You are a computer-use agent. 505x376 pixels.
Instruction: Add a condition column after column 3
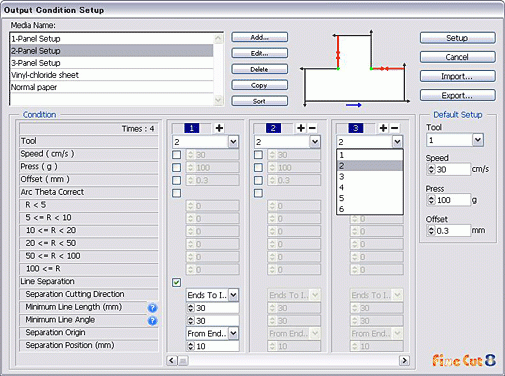(x=383, y=128)
